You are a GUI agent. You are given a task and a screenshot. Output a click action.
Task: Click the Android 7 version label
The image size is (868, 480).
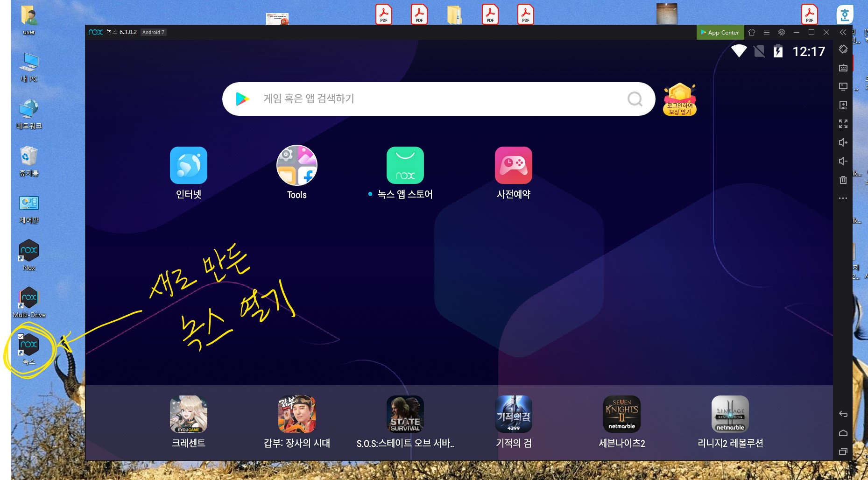153,32
